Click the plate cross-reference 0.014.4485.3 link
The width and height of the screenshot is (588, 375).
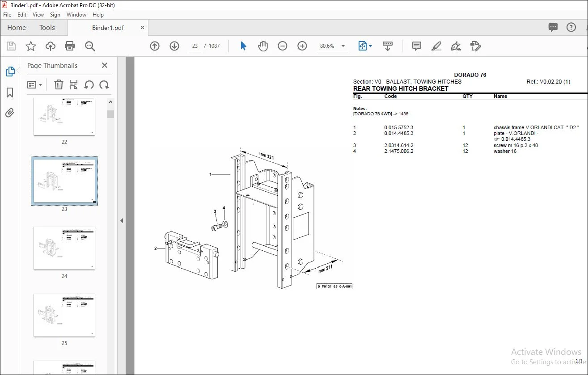[516, 139]
